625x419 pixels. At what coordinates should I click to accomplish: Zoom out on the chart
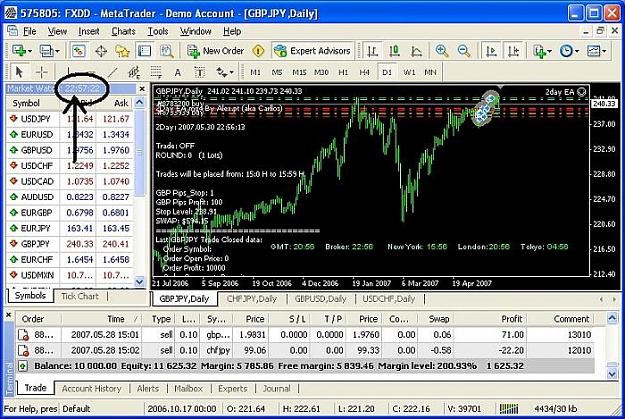click(x=464, y=51)
